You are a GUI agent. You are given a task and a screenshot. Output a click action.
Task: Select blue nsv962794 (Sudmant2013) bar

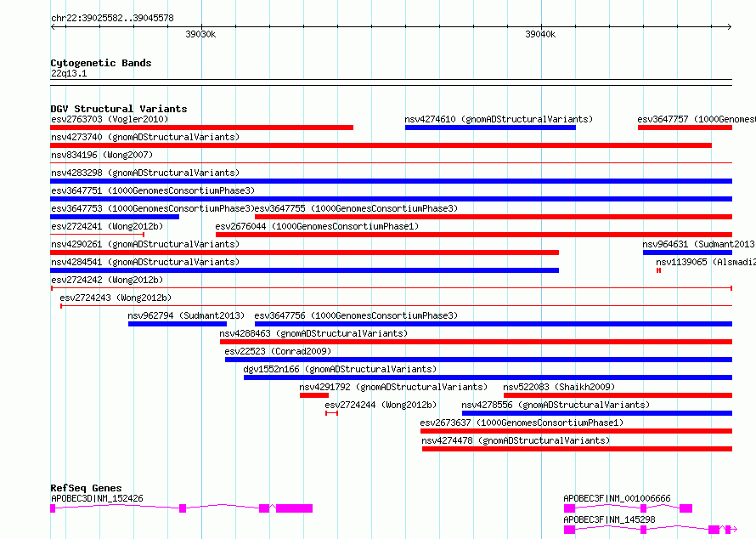tap(178, 324)
